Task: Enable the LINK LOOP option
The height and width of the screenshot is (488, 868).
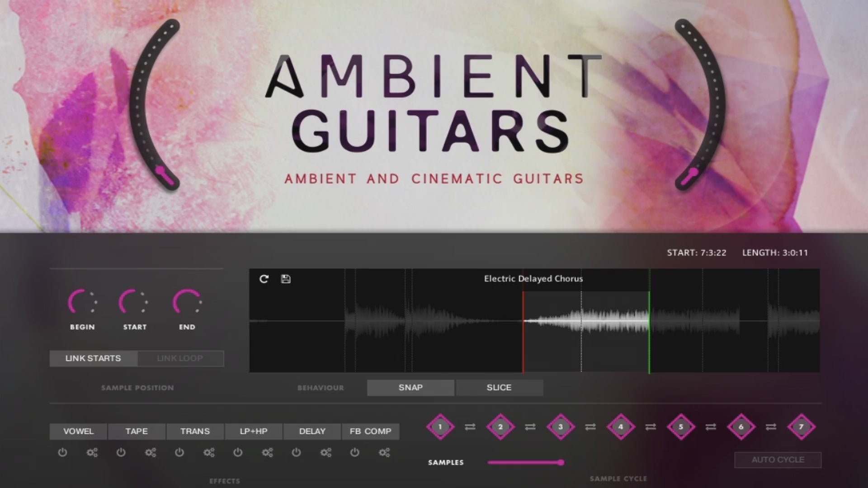Action: (180, 358)
